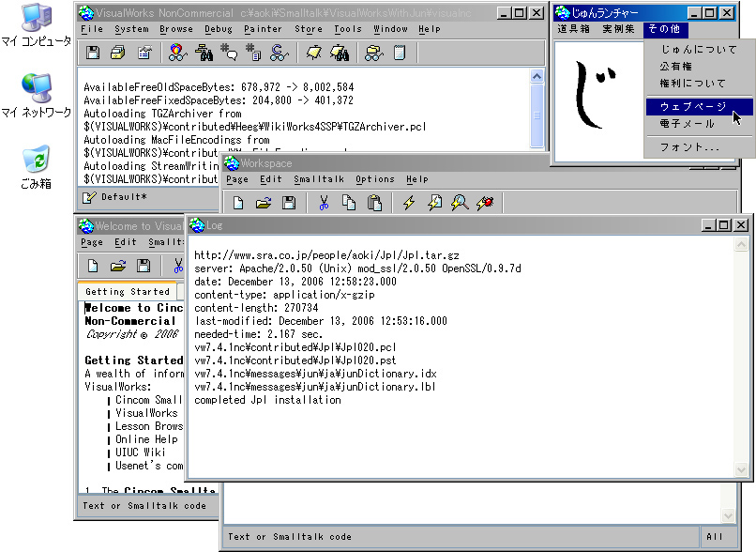
Task: Open the Smalltalk menu in Workspace window
Action: (x=319, y=179)
